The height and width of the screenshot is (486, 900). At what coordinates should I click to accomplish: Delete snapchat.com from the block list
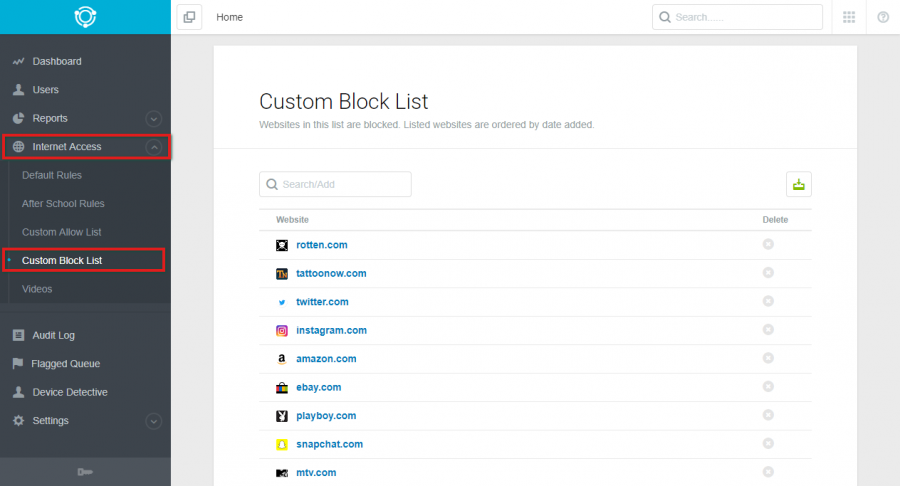(768, 444)
